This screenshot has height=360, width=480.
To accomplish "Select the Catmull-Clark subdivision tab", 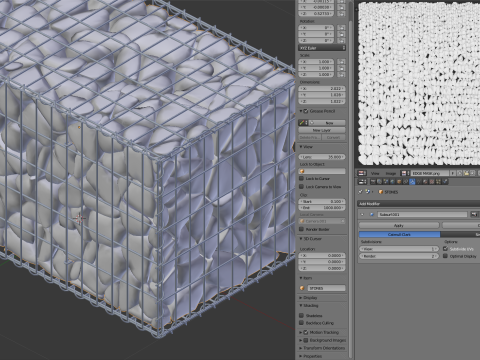I will 399,235.
